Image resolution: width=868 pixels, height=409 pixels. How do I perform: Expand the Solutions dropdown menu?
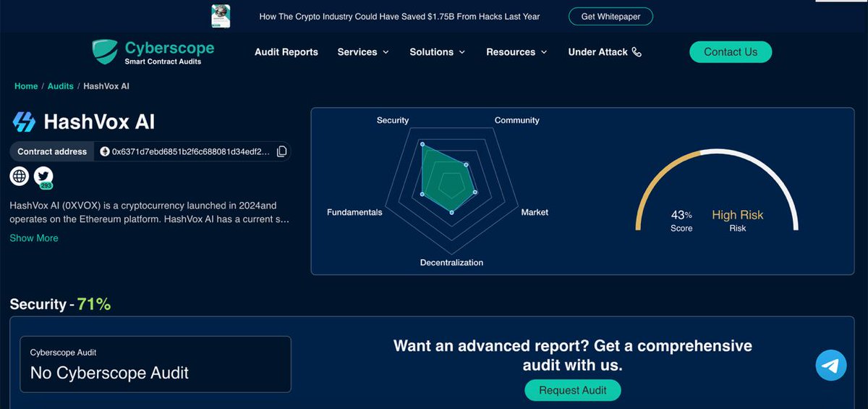437,52
